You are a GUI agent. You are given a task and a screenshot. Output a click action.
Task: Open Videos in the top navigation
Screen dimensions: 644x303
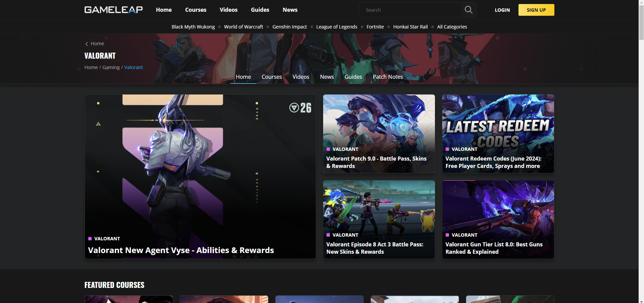(x=229, y=10)
